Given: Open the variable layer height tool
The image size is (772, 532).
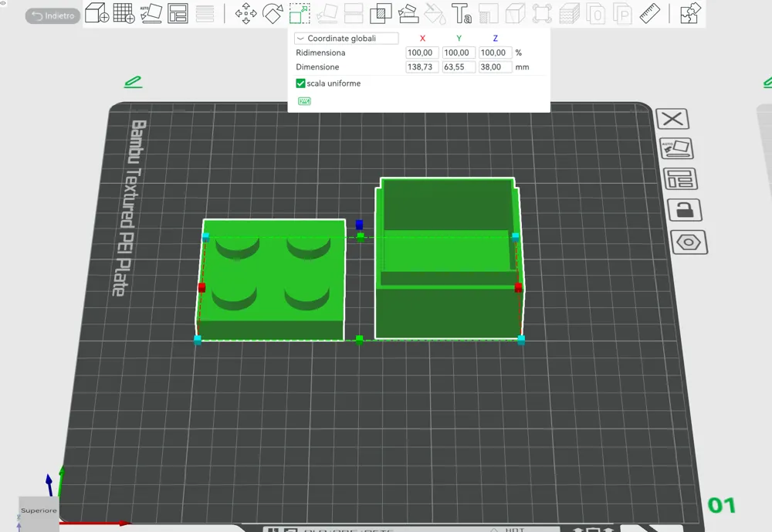Looking at the screenshot, I should tap(205, 13).
